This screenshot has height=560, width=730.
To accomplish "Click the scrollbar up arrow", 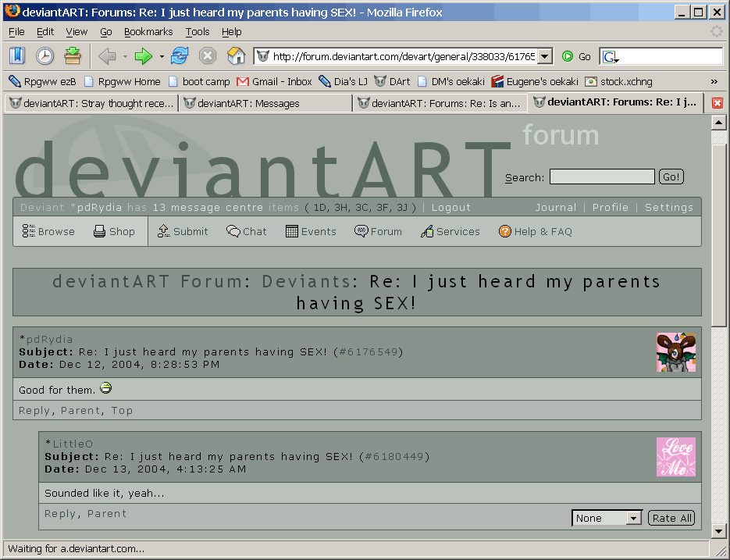I will tap(719, 123).
